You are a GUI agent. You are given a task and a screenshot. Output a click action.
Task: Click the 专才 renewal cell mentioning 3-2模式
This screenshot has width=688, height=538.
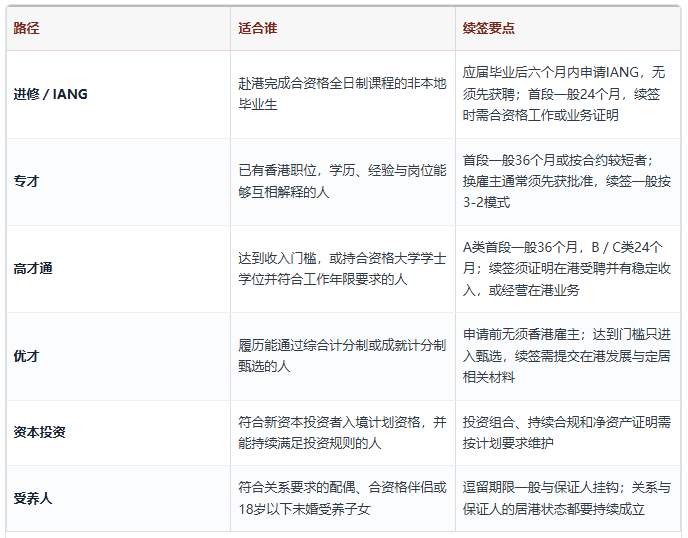click(567, 181)
